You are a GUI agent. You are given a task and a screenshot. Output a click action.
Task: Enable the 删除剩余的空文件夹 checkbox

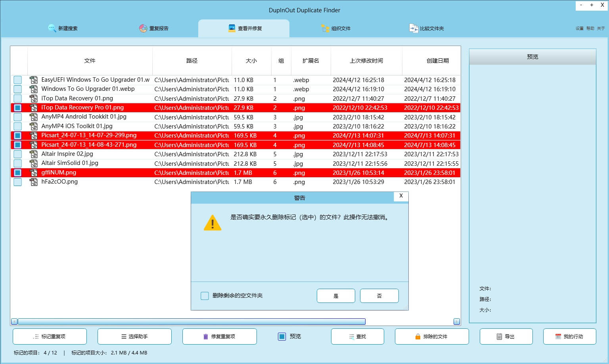click(x=205, y=296)
